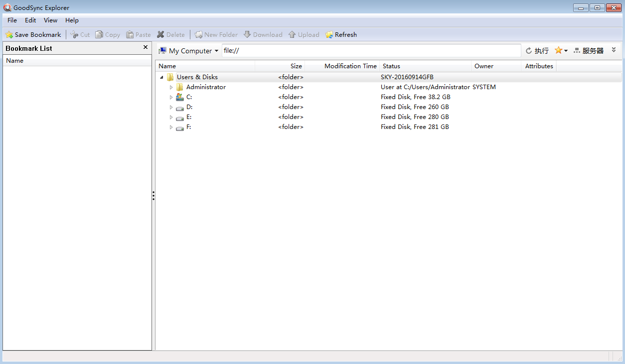Screen dimensions: 625x364
Task: Click the SYSTEM owner cell
Action: [484, 87]
